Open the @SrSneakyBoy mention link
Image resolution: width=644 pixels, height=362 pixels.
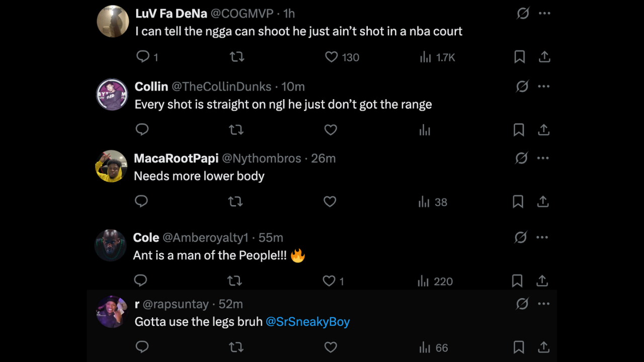pyautogui.click(x=307, y=321)
